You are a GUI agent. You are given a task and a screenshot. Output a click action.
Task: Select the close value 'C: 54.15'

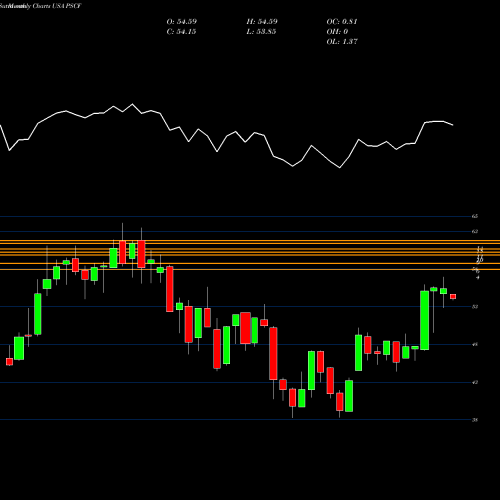[x=181, y=32]
